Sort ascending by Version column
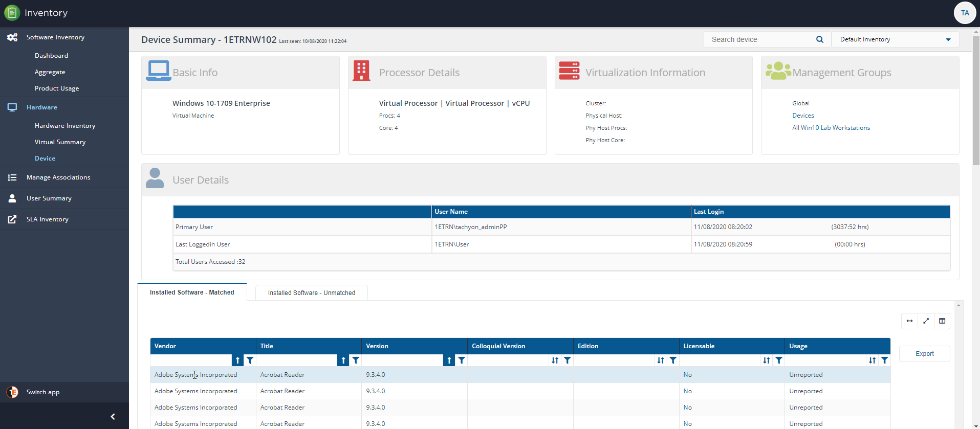980x429 pixels. pos(449,360)
